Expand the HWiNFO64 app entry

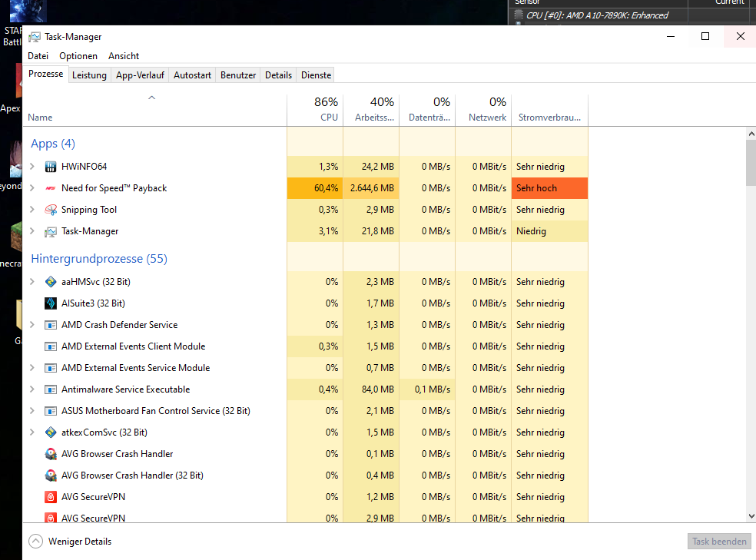(x=32, y=167)
